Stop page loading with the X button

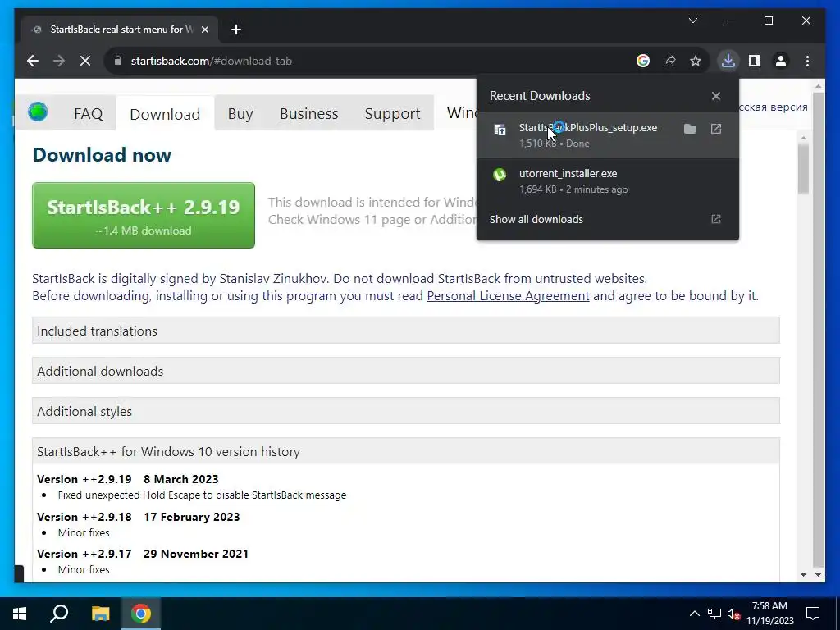(x=85, y=61)
